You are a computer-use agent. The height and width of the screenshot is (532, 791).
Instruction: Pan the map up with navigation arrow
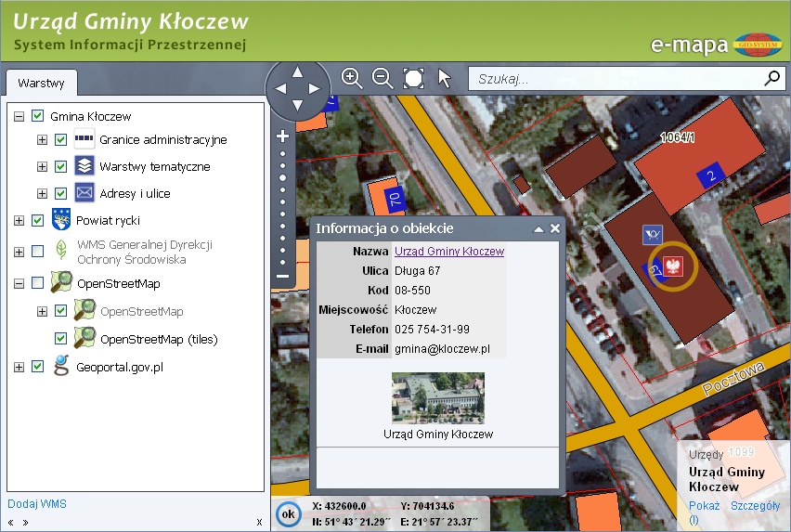click(298, 72)
